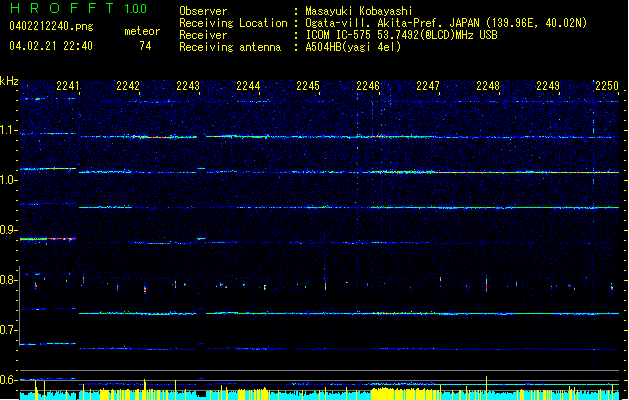Click the 2248 time marker

[x=488, y=87]
